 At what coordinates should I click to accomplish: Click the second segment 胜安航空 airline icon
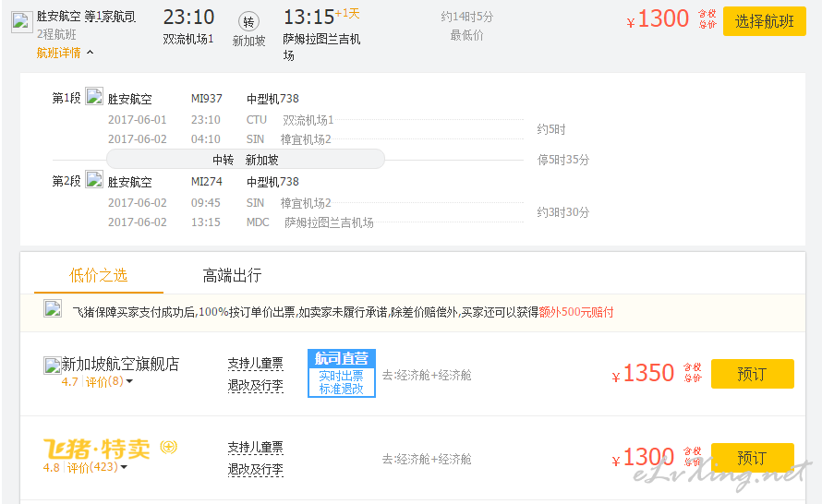point(94,179)
